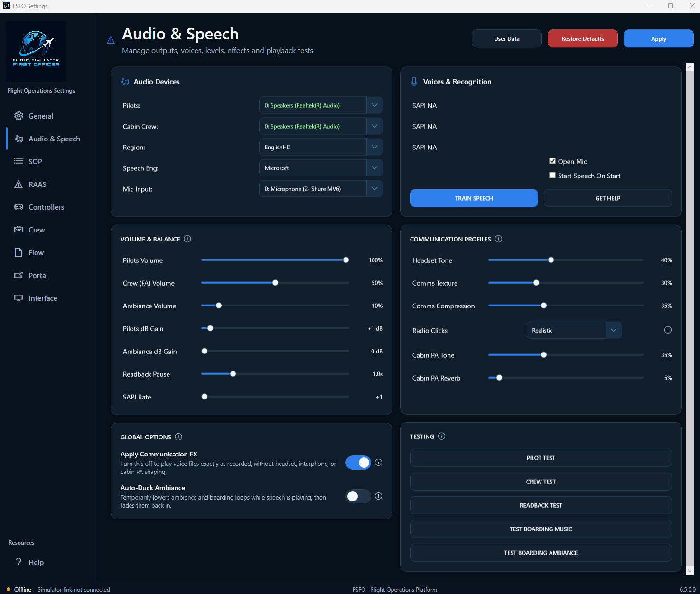The height and width of the screenshot is (594, 700).
Task: Go to the RAAS settings section
Action: pyautogui.click(x=37, y=184)
